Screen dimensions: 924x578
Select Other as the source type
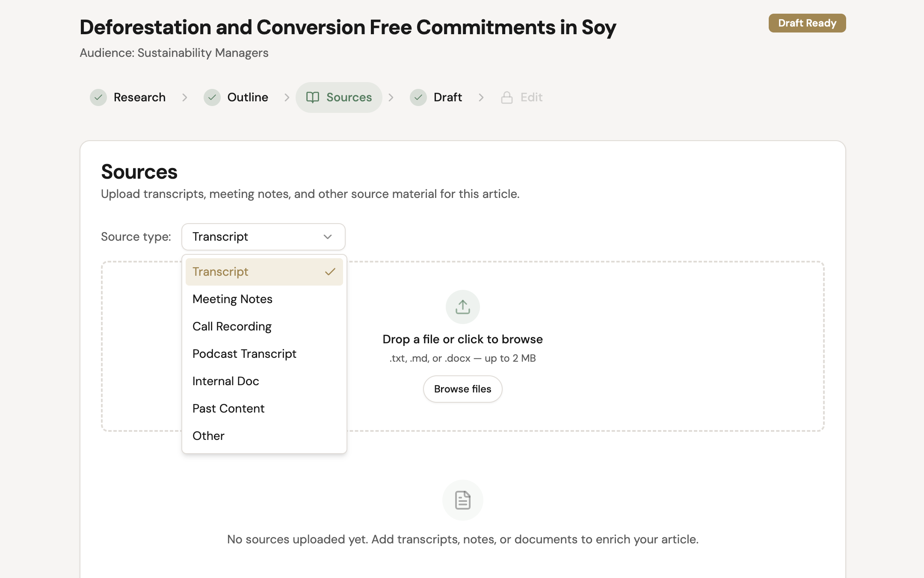pos(208,436)
